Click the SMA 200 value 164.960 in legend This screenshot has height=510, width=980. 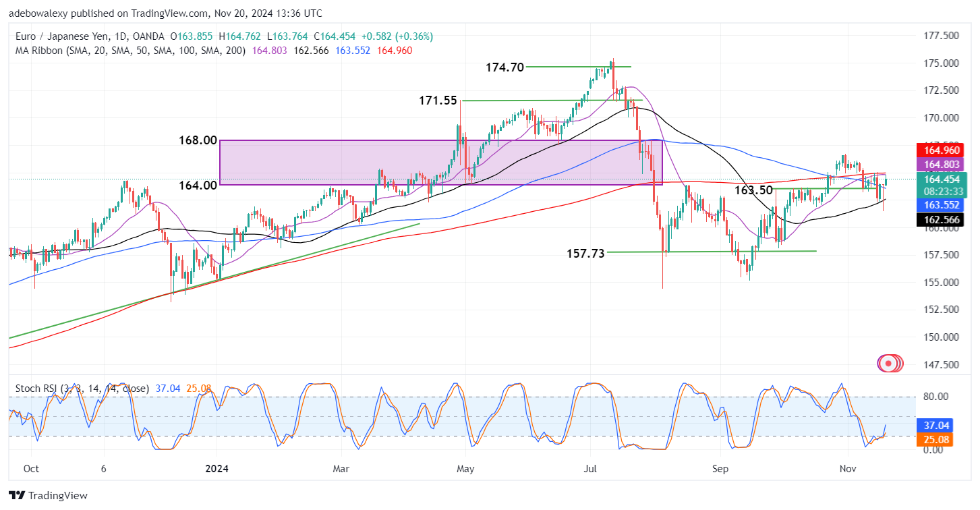click(395, 51)
